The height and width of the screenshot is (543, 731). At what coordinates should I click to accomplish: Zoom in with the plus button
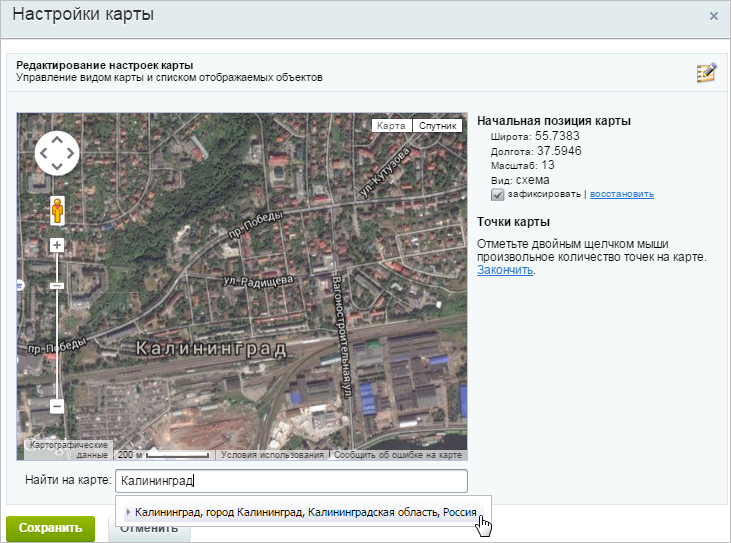[57, 245]
